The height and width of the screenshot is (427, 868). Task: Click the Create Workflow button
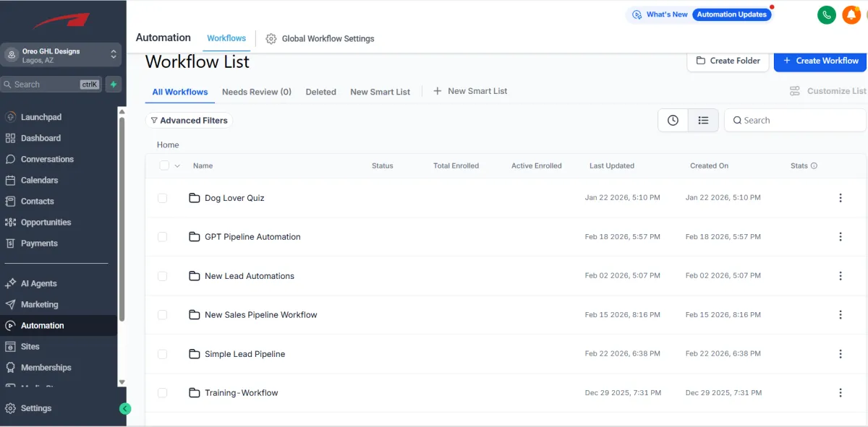click(x=820, y=61)
